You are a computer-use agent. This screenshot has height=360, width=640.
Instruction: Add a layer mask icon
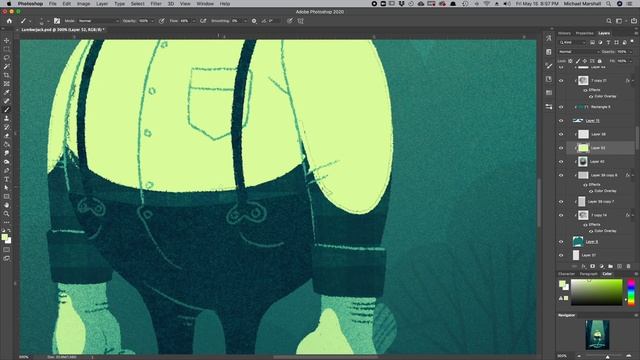[592, 266]
